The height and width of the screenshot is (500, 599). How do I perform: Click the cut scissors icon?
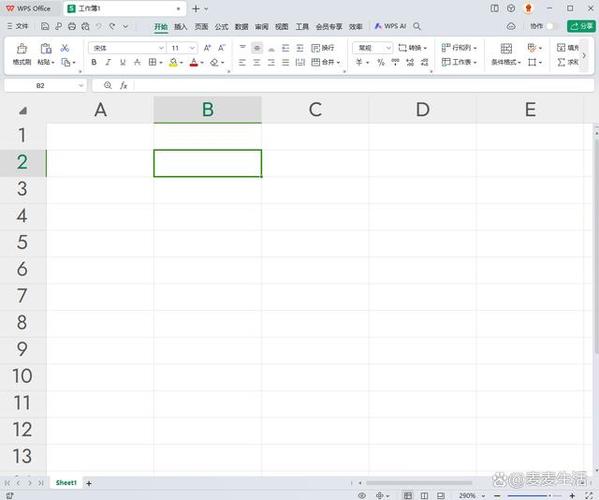click(65, 48)
